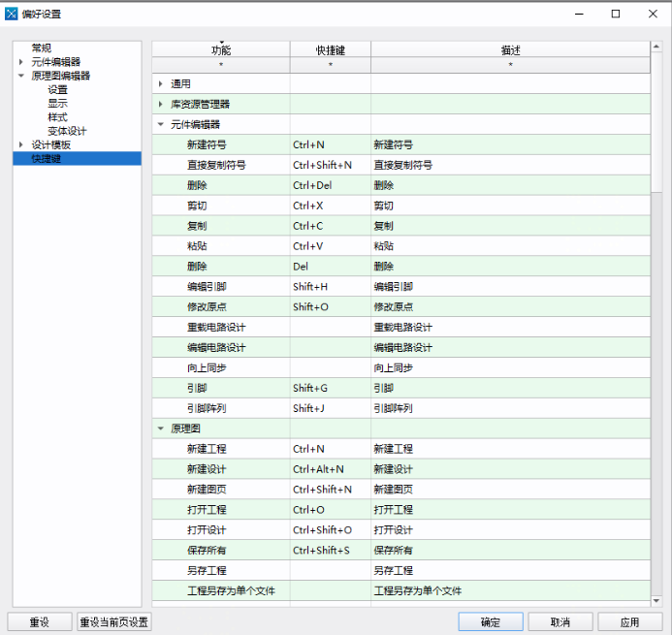
Task: Select 常规 in the settings tree
Action: [x=42, y=48]
